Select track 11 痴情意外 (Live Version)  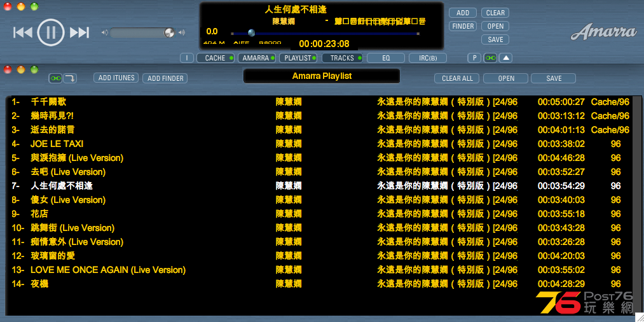pyautogui.click(x=320, y=242)
